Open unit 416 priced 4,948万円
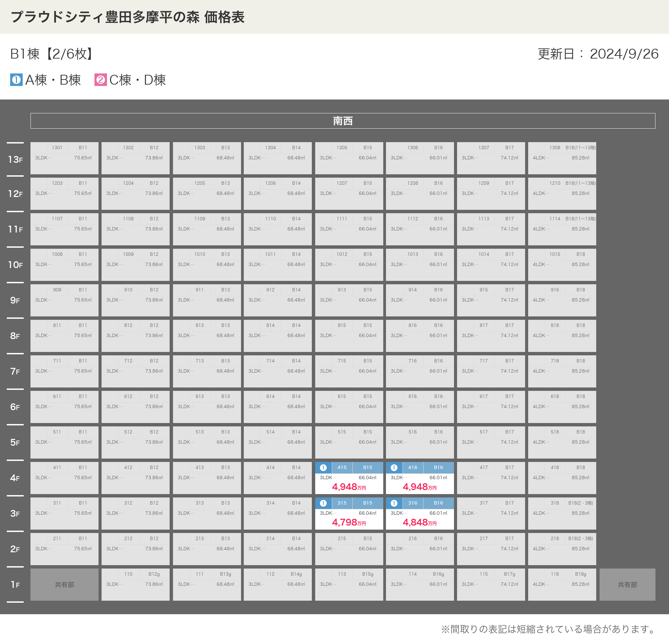Screen dimensions: 669x644 tap(420, 478)
